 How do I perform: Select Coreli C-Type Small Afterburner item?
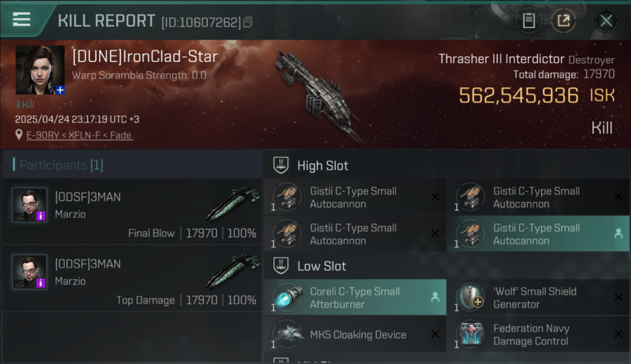tap(355, 298)
